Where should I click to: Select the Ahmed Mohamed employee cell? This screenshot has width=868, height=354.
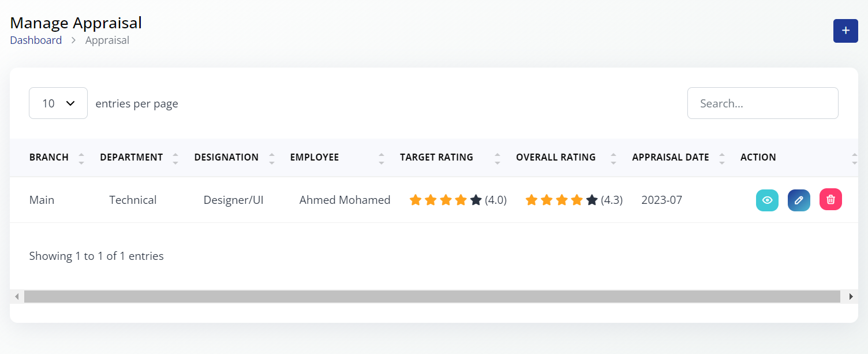tap(345, 200)
